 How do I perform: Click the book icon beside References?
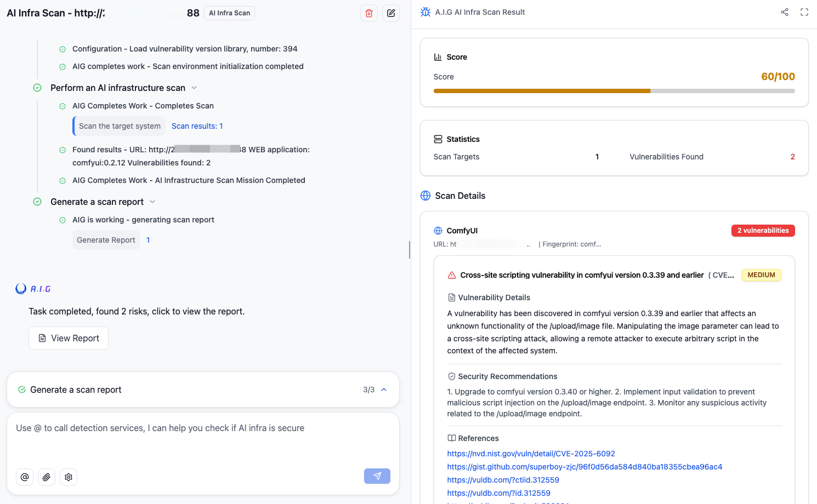(x=452, y=438)
